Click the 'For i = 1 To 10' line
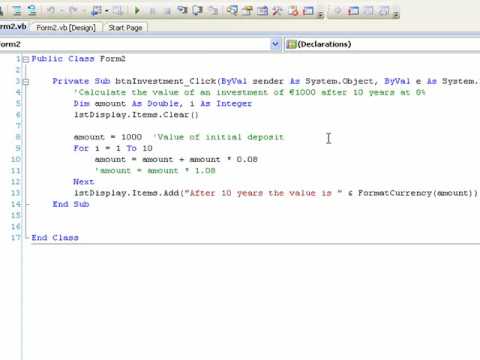This screenshot has width=480, height=360. tap(113, 148)
